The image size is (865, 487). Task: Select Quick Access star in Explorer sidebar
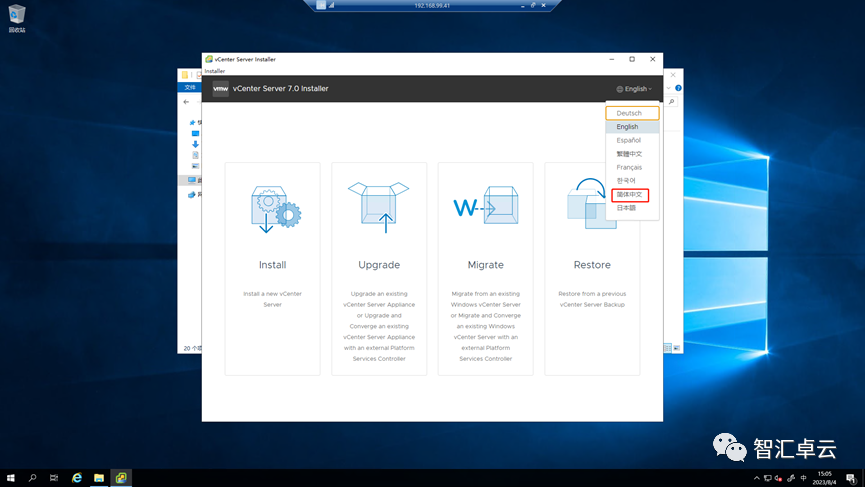(192, 122)
